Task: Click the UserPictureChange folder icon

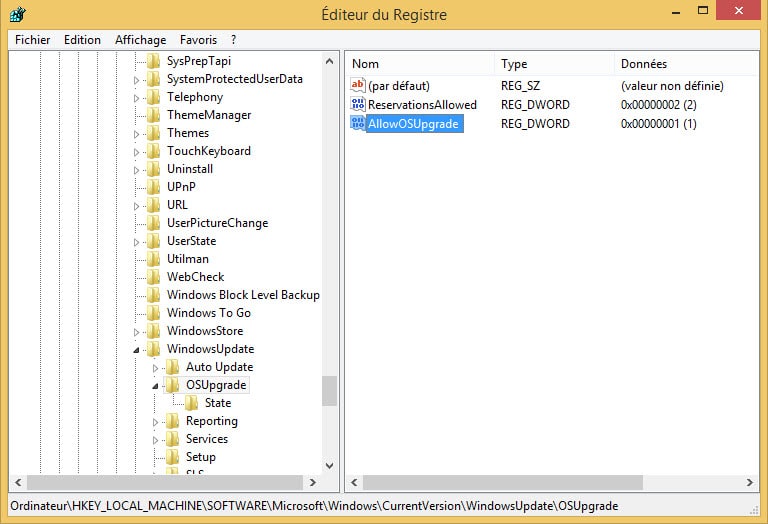Action: (x=154, y=223)
